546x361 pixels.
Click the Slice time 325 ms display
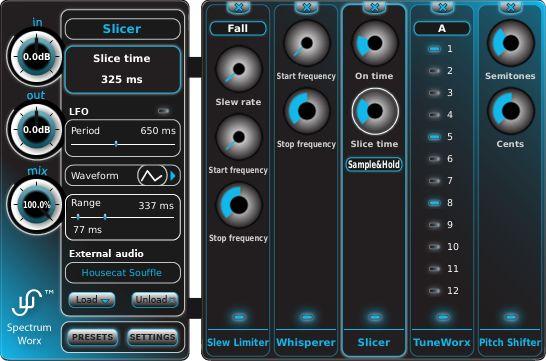[123, 69]
